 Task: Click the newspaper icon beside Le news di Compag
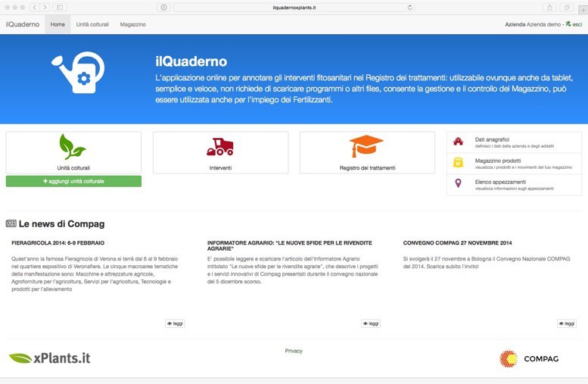pos(11,223)
